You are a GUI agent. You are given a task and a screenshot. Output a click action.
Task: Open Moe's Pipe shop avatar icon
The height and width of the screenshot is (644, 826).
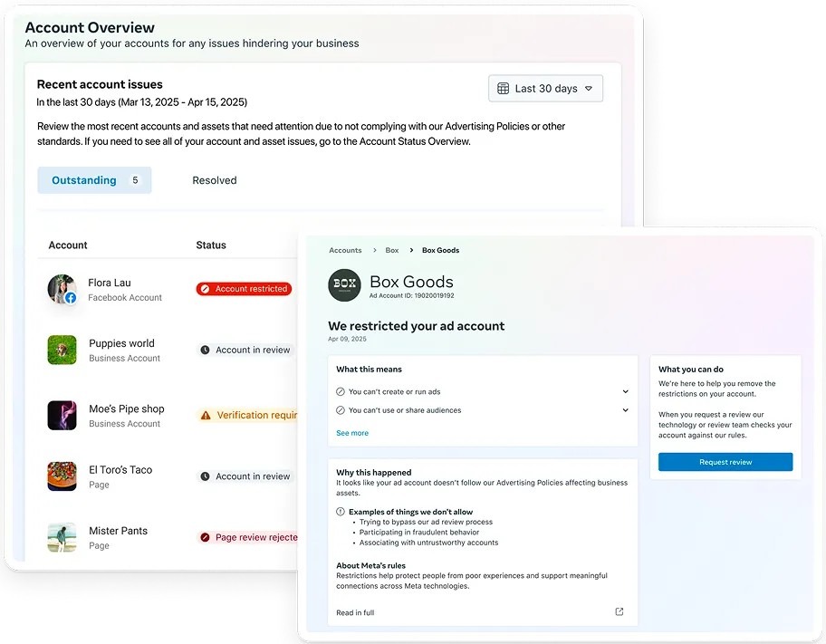(62, 415)
